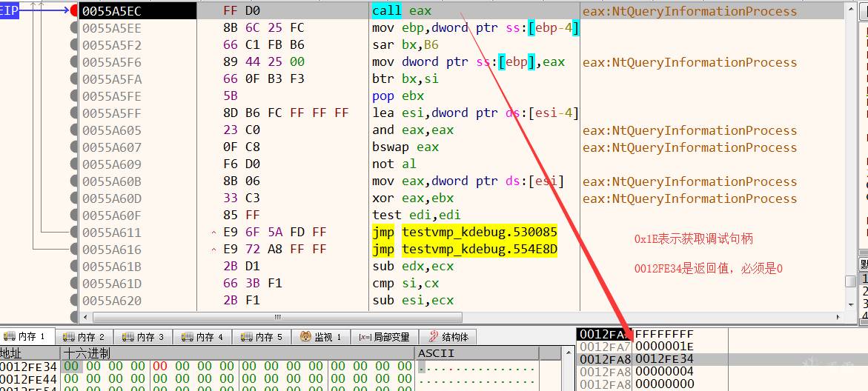868x391 pixels.
Task: Follow jump target testvmp_kdebug.530085
Action: (x=480, y=233)
